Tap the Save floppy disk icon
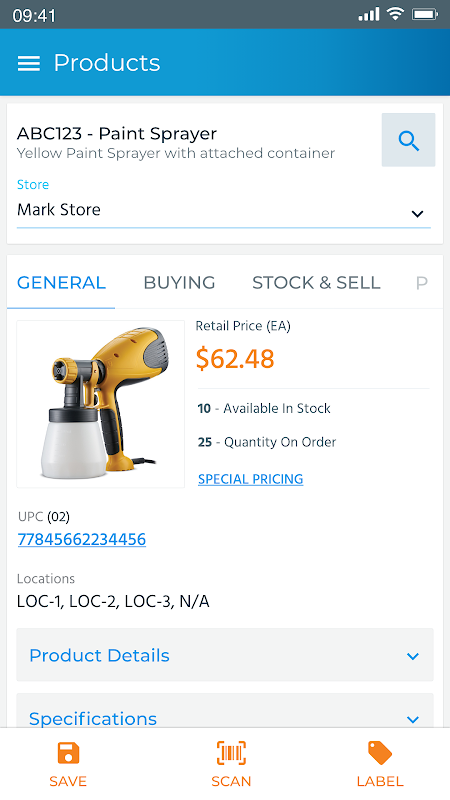 click(x=68, y=754)
